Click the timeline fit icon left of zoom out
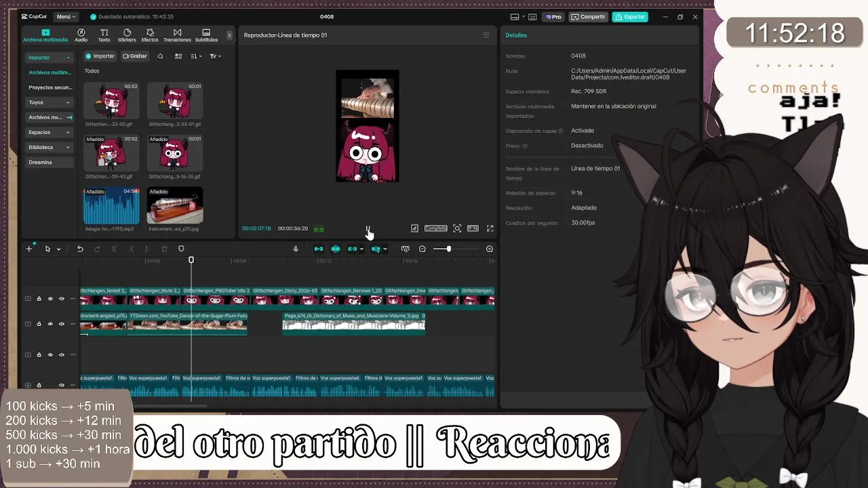The width and height of the screenshot is (868, 488). [406, 249]
